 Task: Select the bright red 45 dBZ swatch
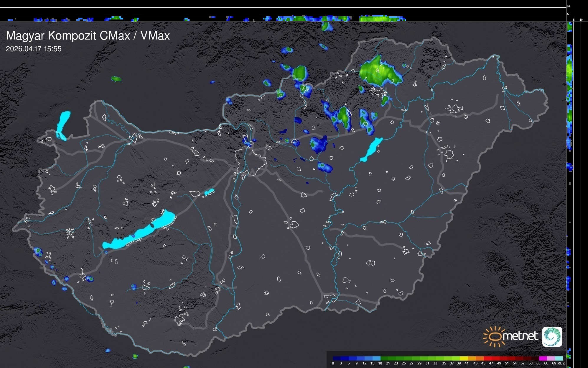click(x=487, y=358)
